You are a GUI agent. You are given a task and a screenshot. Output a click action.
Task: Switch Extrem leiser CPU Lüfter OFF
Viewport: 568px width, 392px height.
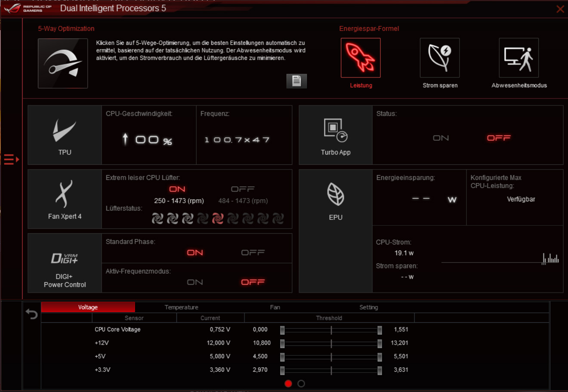tap(243, 189)
